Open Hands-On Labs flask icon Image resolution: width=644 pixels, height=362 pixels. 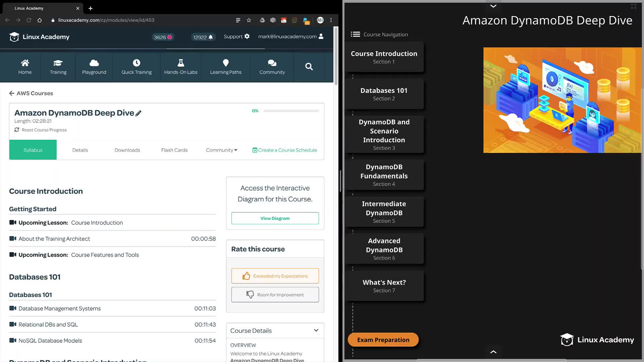point(180,63)
